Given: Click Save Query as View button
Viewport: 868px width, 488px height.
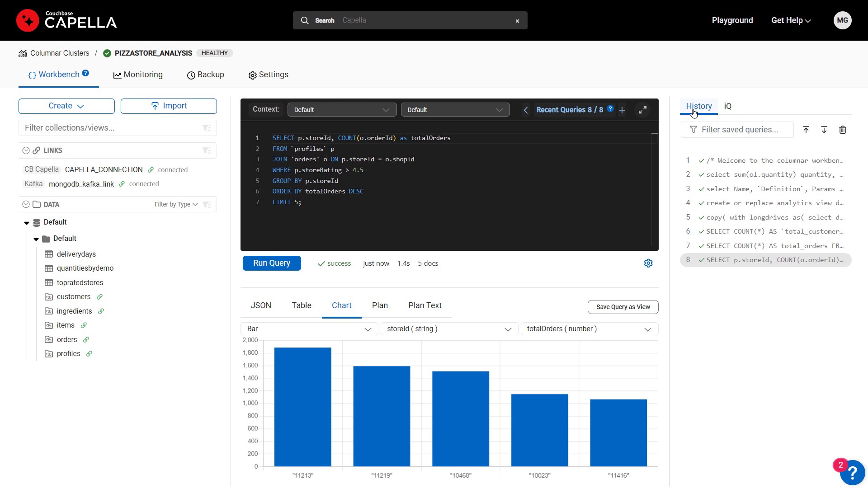Looking at the screenshot, I should point(623,307).
